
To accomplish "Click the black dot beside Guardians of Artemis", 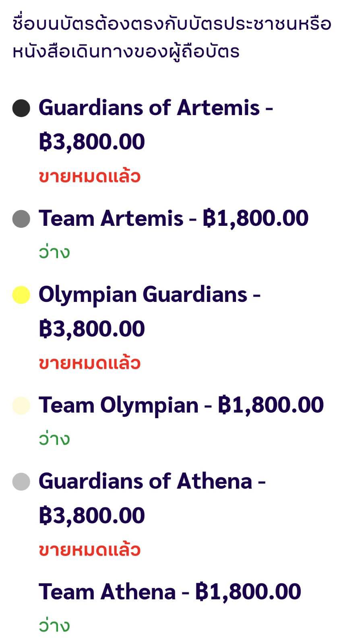I will point(21,108).
